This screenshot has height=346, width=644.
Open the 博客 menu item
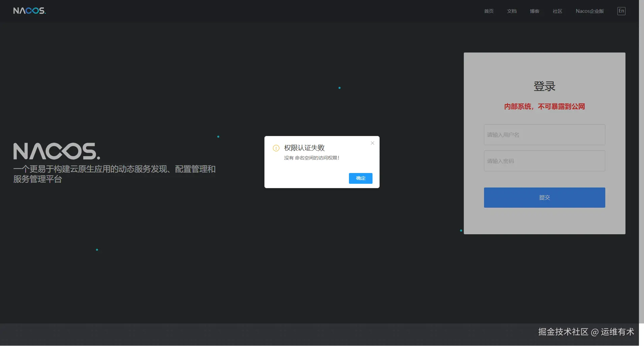coord(534,11)
